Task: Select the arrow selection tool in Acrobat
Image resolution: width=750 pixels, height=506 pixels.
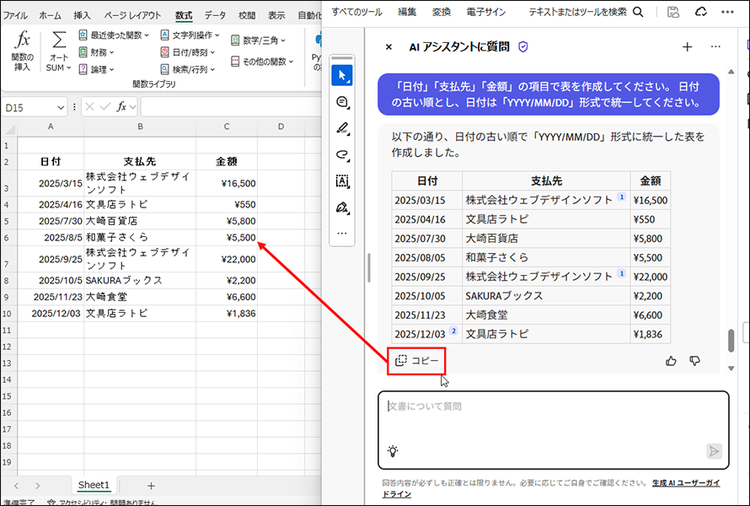Action: pyautogui.click(x=343, y=75)
